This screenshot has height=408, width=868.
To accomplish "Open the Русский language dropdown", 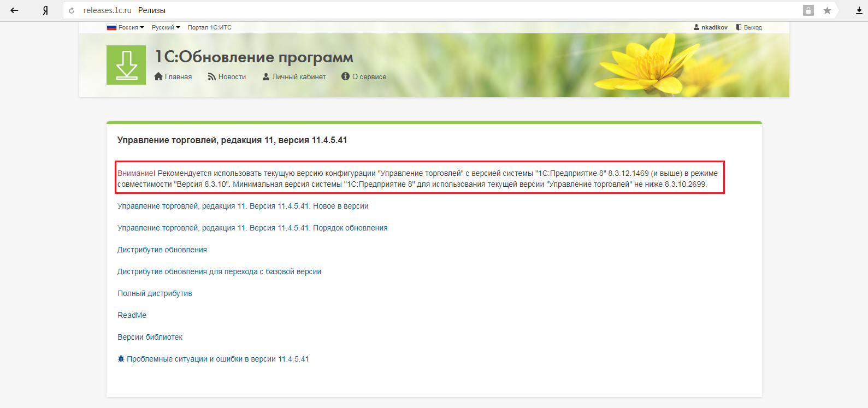I will point(166,27).
